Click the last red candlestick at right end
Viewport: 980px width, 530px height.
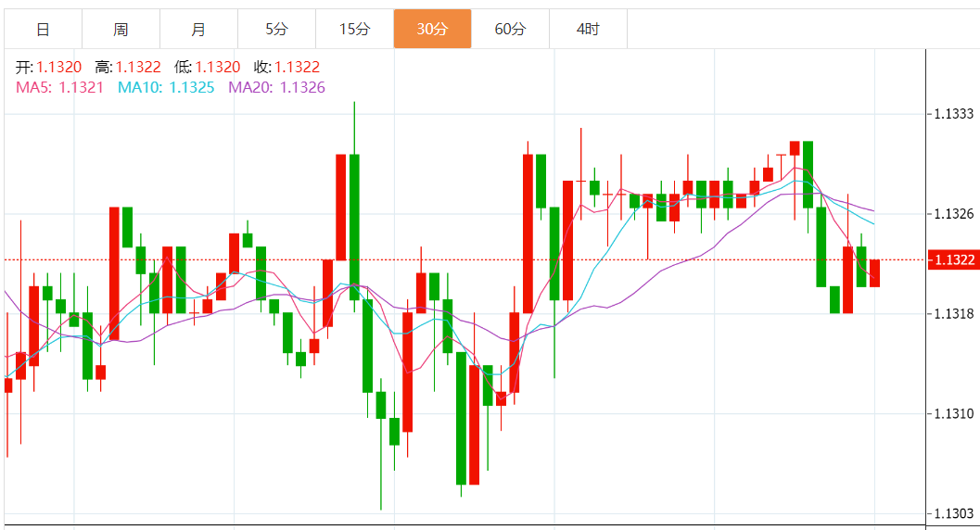[874, 273]
